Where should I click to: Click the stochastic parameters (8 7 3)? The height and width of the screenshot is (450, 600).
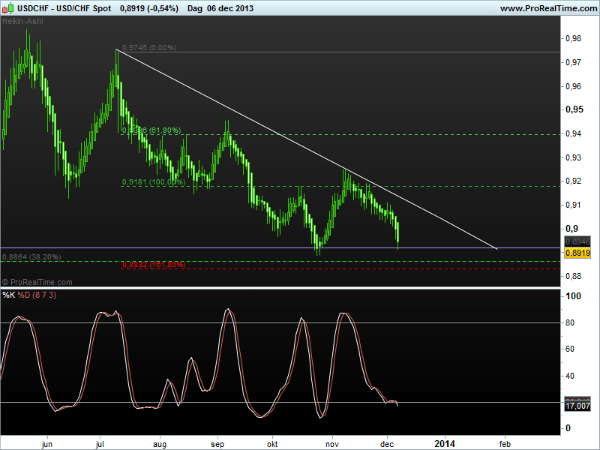pyautogui.click(x=44, y=295)
